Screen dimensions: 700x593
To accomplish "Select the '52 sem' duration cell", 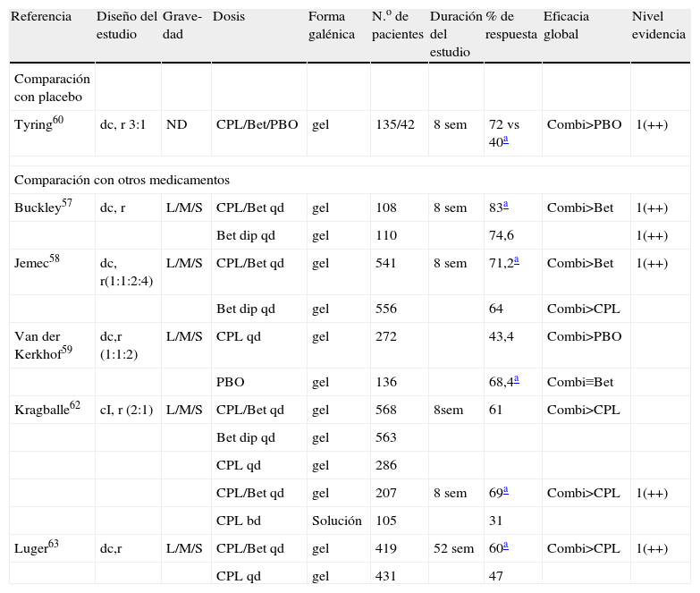I will click(453, 549).
